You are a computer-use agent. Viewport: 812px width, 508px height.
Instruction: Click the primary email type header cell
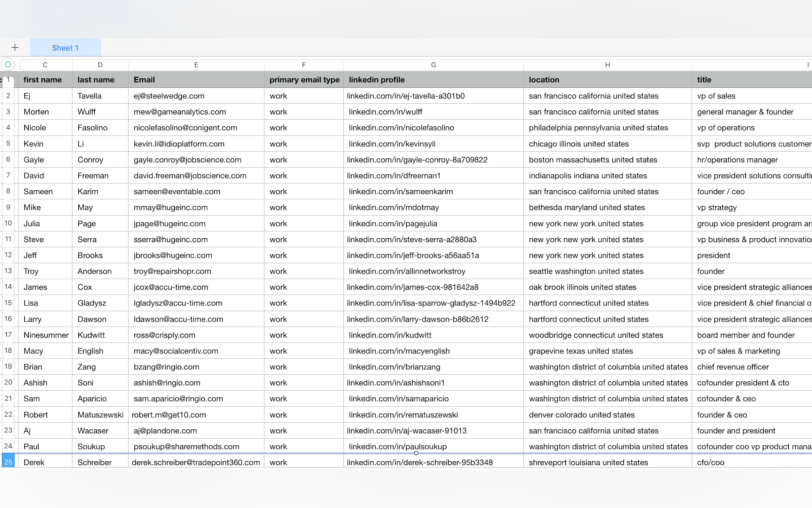click(x=304, y=80)
